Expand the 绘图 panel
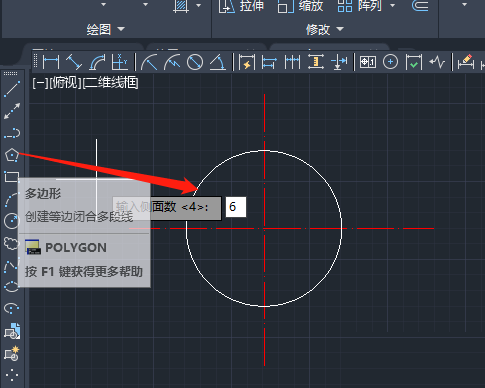The height and width of the screenshot is (388, 485). tap(106, 29)
